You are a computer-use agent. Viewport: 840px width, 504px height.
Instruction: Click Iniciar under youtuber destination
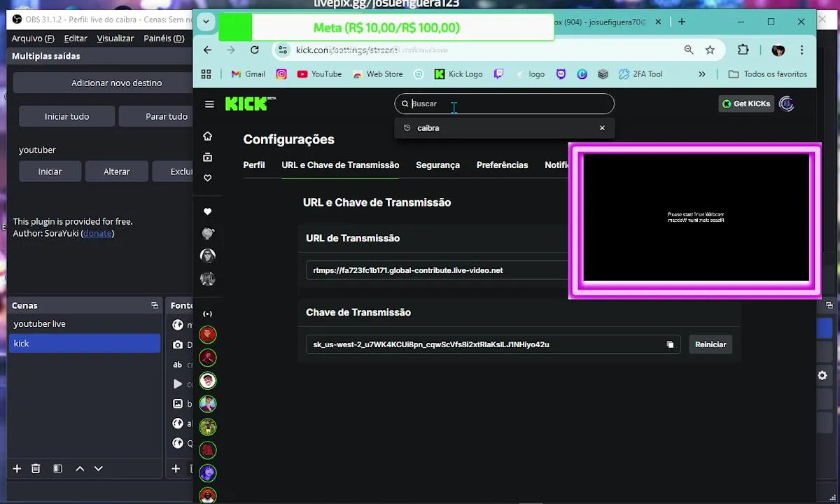(x=50, y=171)
